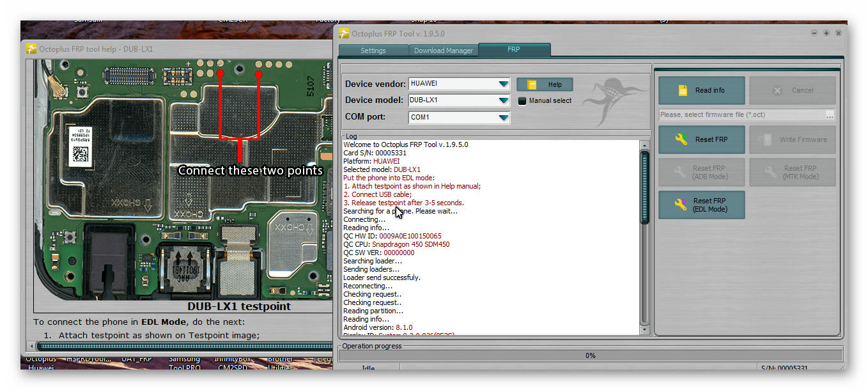
Task: Click the help window scrollbar left arrow
Action: [x=31, y=346]
